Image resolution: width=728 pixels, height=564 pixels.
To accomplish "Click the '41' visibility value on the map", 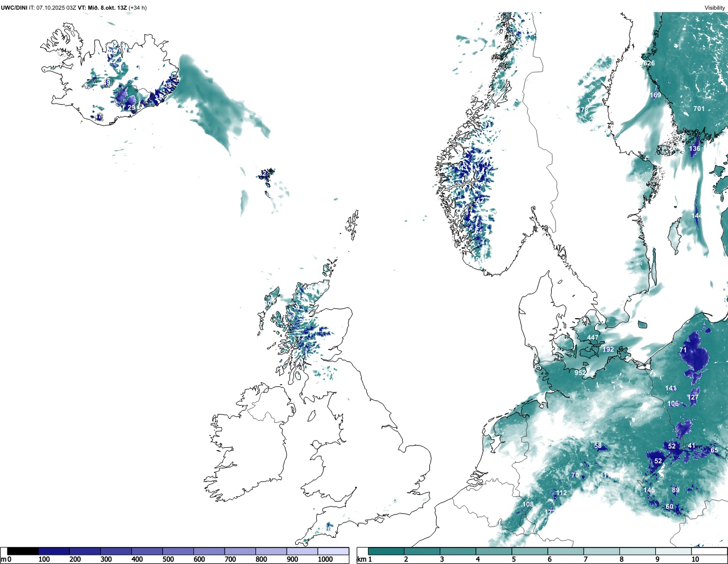I will tap(692, 446).
